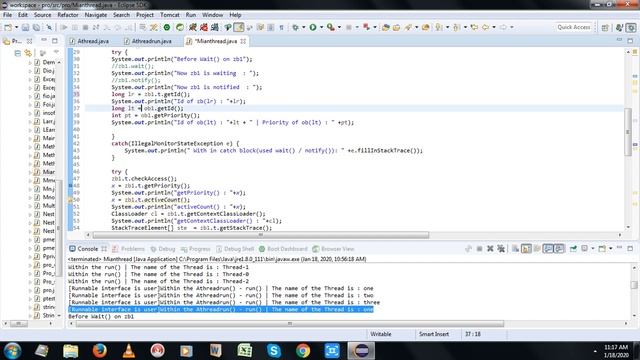This screenshot has height=360, width=640.
Task: Open the Run button dropdown arrow
Action: (x=322, y=27)
